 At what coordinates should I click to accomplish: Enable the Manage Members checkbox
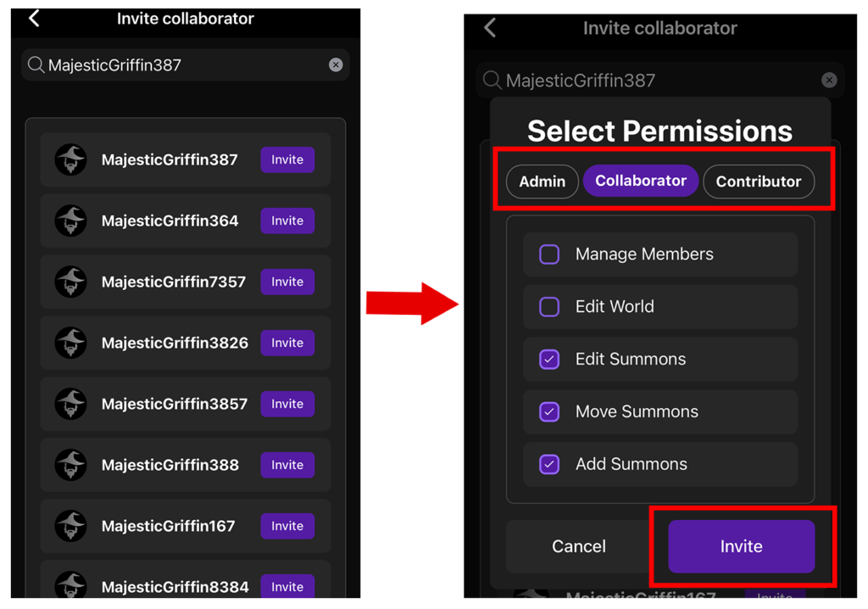coord(549,254)
